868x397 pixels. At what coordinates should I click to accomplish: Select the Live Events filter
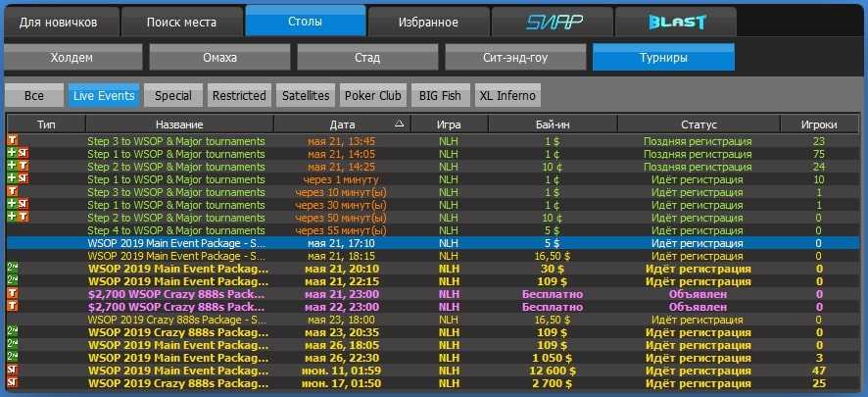tap(104, 95)
